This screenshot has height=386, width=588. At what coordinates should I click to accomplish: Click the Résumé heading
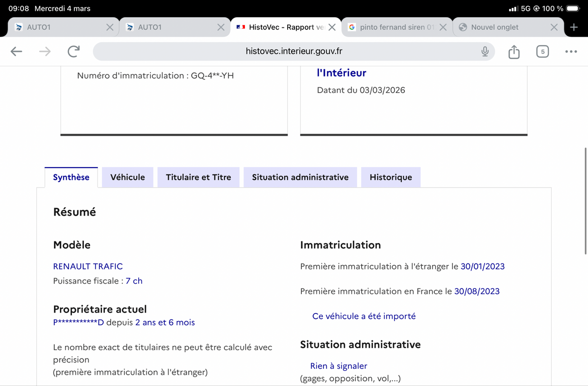coord(74,212)
